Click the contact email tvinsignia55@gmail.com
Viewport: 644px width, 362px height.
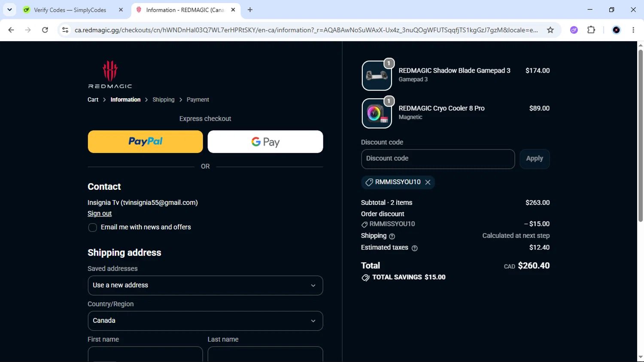click(x=159, y=203)
